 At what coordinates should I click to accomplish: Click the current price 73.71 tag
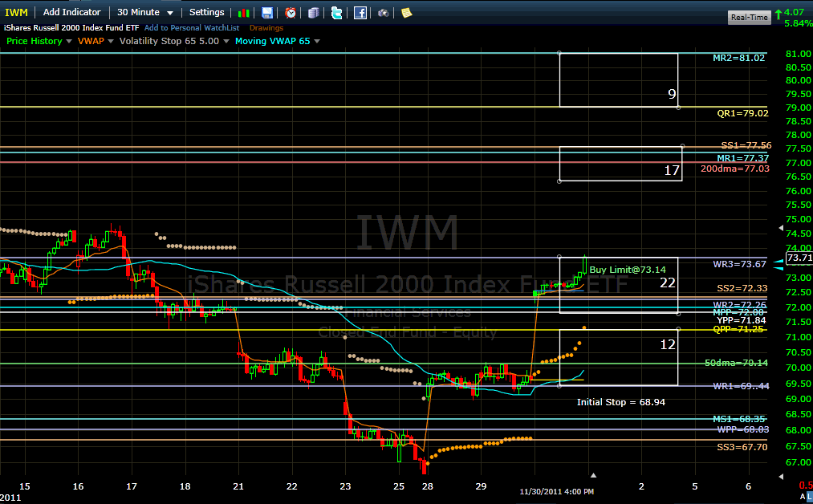coord(799,258)
